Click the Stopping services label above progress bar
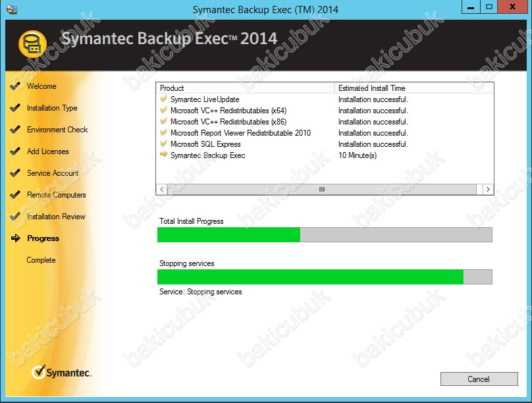The image size is (532, 403). point(187,263)
